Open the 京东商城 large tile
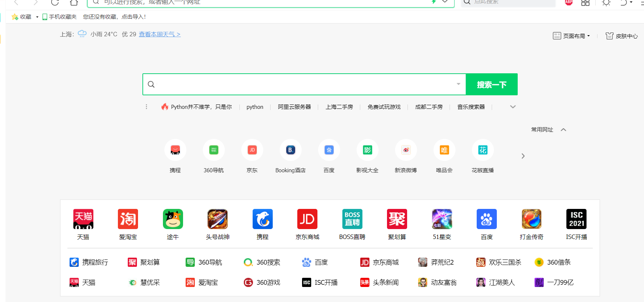 (307, 219)
